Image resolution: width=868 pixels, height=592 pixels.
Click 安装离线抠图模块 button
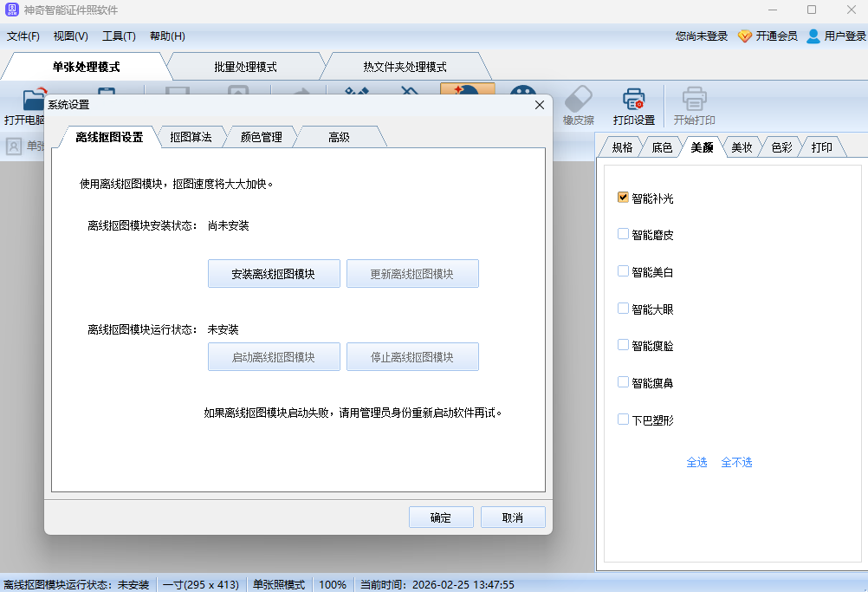coord(274,273)
